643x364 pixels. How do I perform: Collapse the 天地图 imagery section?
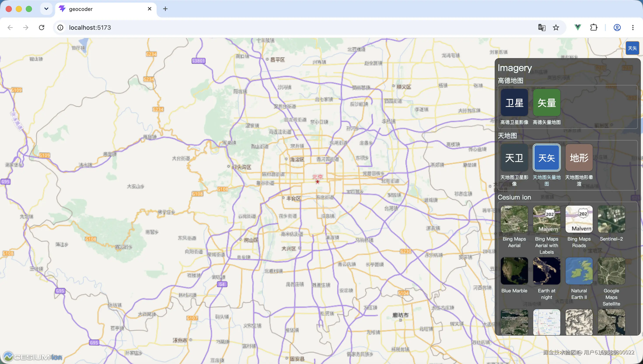507,135
